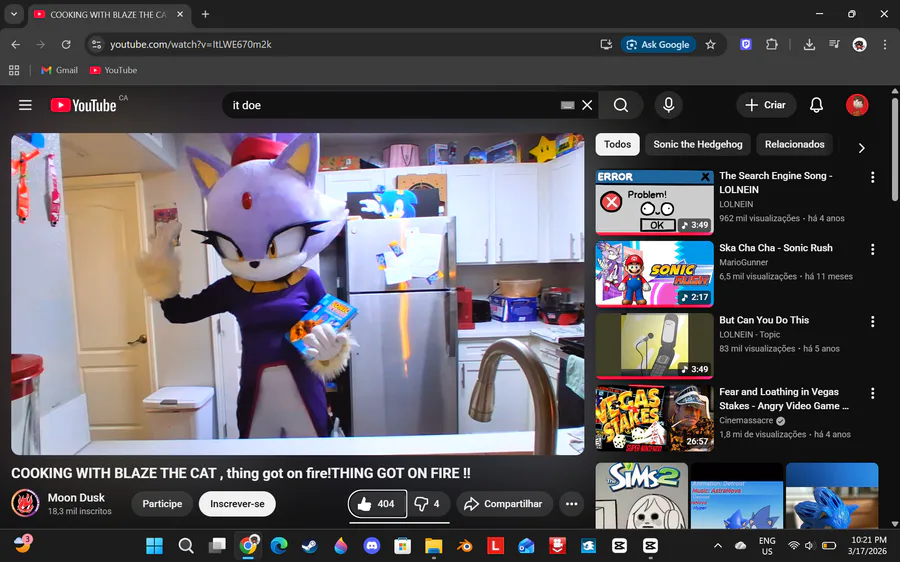Open the Vegas Stakes video thumbnail

pos(654,418)
